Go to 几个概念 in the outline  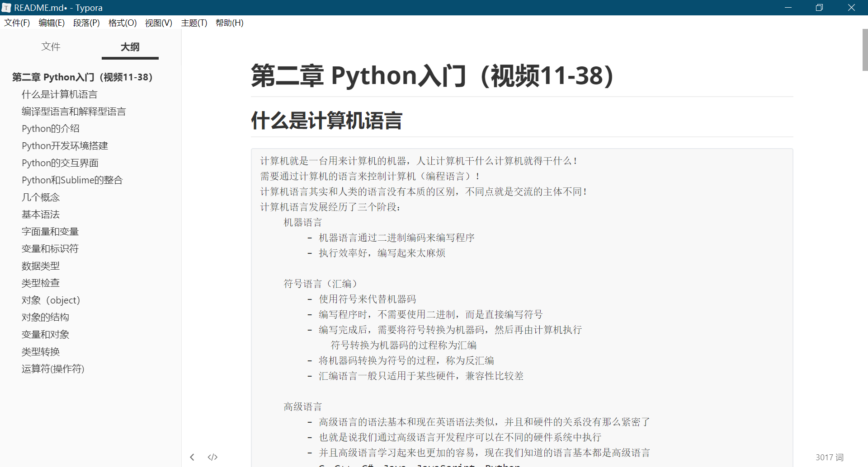click(x=41, y=197)
